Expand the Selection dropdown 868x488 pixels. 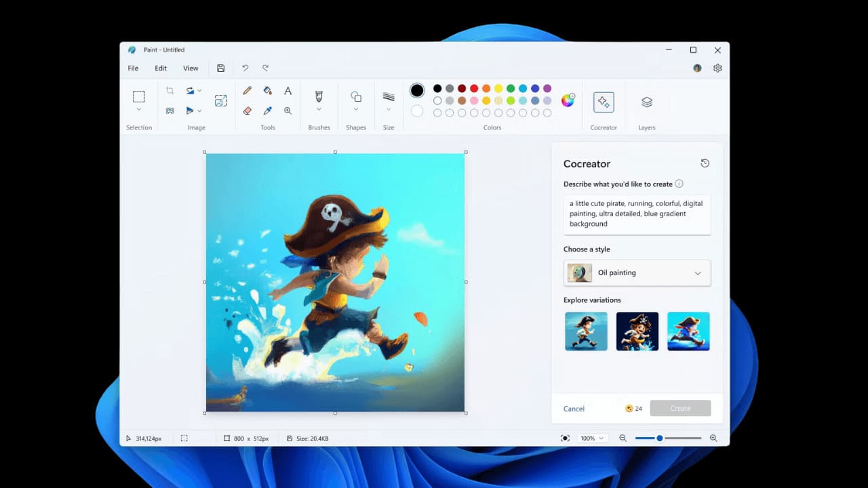139,109
